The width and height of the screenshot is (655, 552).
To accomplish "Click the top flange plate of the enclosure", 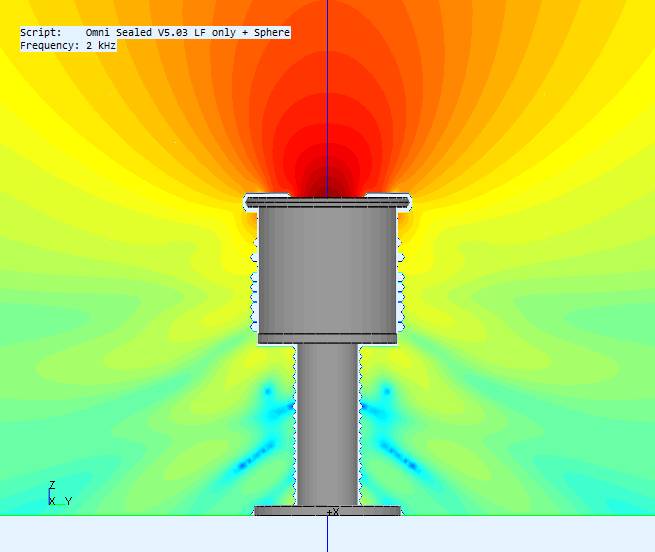I will pos(327,203).
